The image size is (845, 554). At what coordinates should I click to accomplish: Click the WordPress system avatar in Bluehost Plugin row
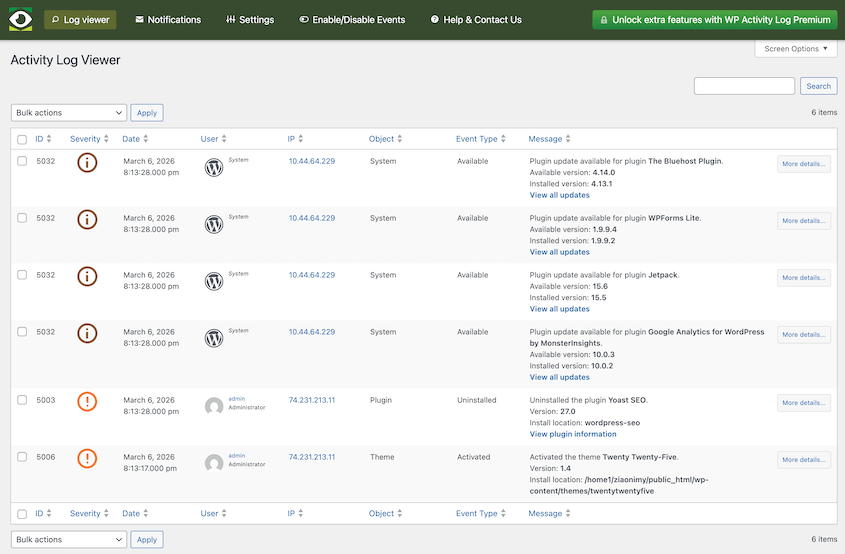(x=214, y=168)
